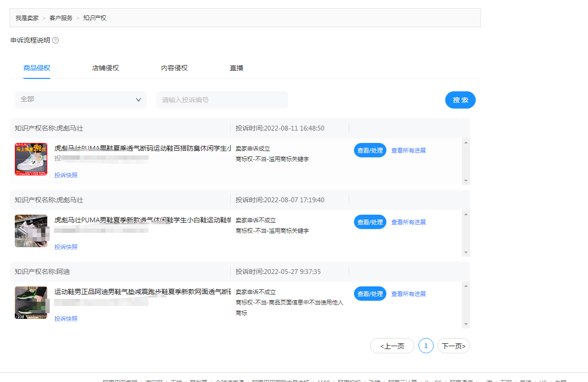
Task: Click scroll-up arrow in first complaint row
Action: coord(466,142)
